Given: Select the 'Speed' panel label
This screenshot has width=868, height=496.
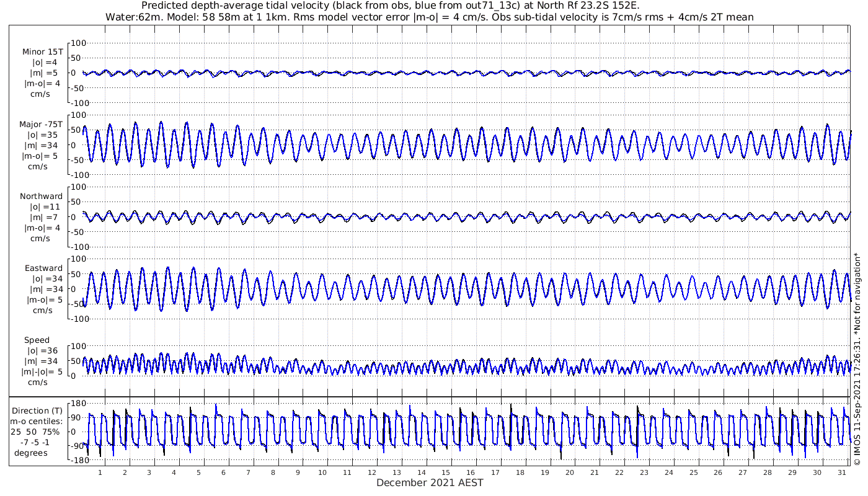Looking at the screenshot, I should (37, 340).
